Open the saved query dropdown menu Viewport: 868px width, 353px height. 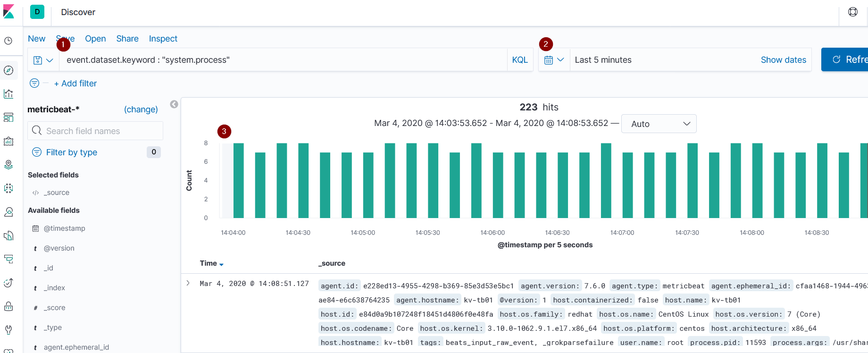(x=43, y=60)
